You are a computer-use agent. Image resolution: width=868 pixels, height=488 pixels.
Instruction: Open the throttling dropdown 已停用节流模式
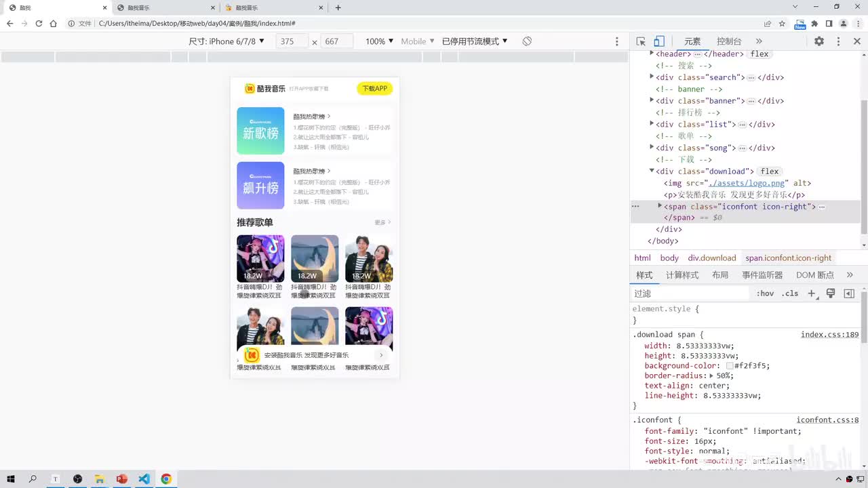click(475, 41)
